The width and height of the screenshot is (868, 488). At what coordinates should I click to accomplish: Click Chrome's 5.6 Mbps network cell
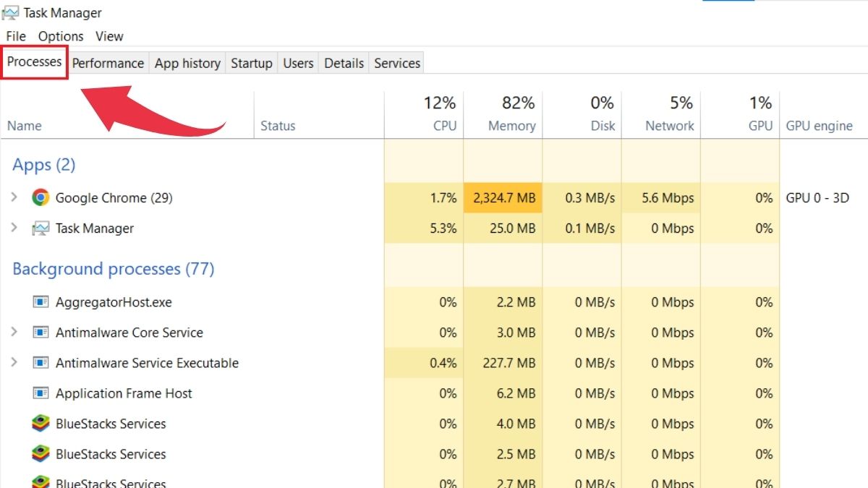click(x=660, y=197)
